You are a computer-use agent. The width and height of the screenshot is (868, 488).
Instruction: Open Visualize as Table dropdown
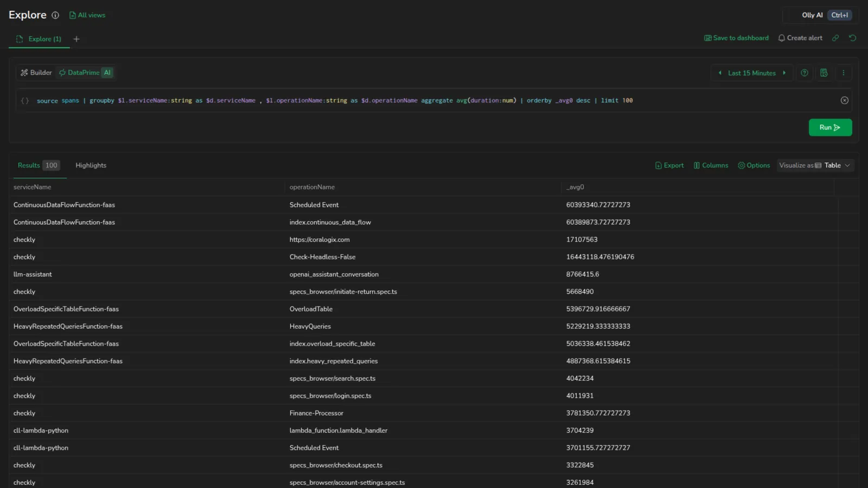815,165
